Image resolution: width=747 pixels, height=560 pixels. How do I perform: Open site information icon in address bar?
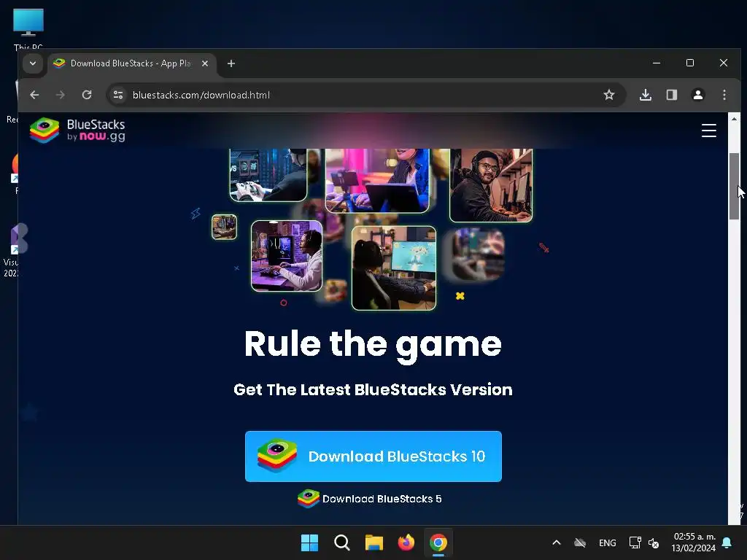118,95
